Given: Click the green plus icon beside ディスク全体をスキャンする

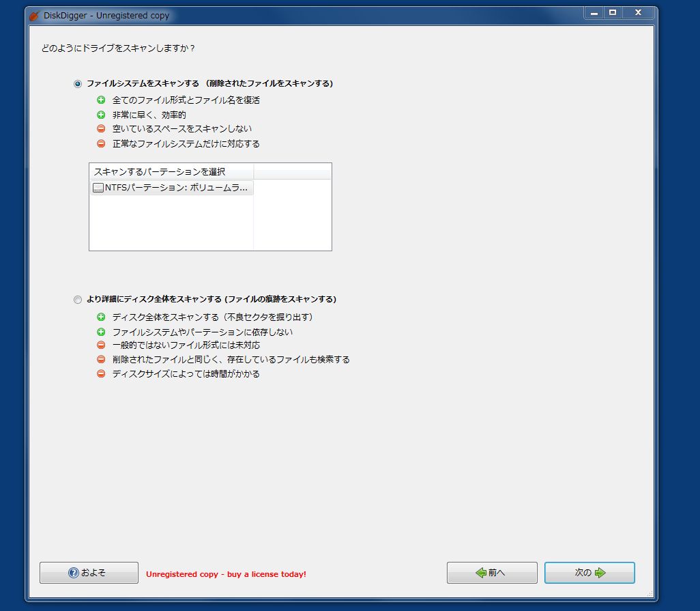Looking at the screenshot, I should click(101, 317).
